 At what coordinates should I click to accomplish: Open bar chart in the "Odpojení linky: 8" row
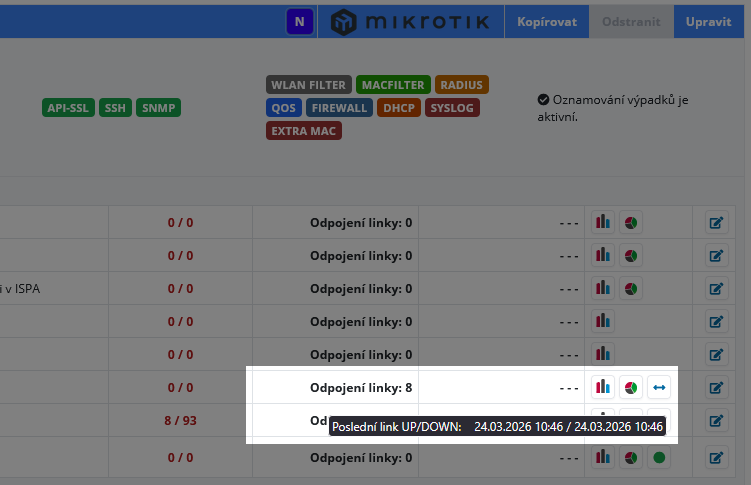(x=603, y=387)
